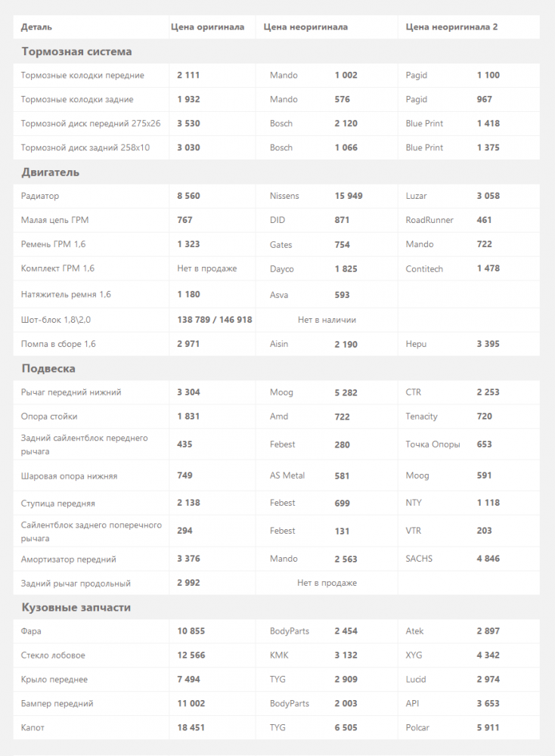Viewport: 555px width, 756px height.
Task: Click the 'Кузовные запчасти' section heading
Action: [x=76, y=608]
